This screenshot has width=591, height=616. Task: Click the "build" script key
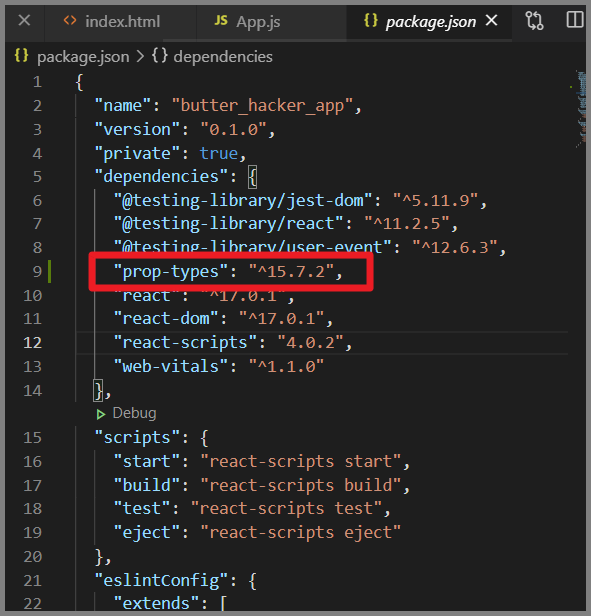[147, 486]
